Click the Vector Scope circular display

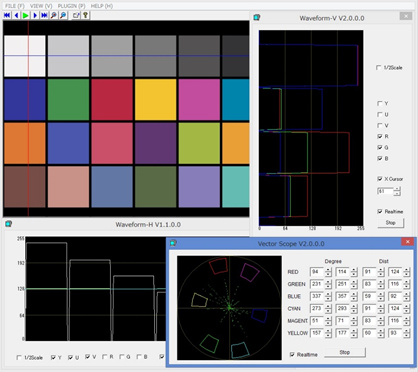(x=229, y=308)
